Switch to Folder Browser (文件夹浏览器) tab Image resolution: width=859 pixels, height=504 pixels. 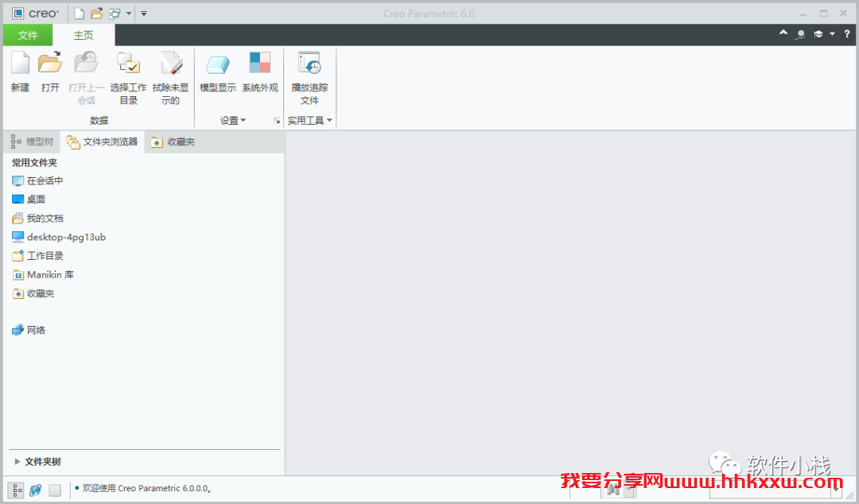[x=102, y=142]
